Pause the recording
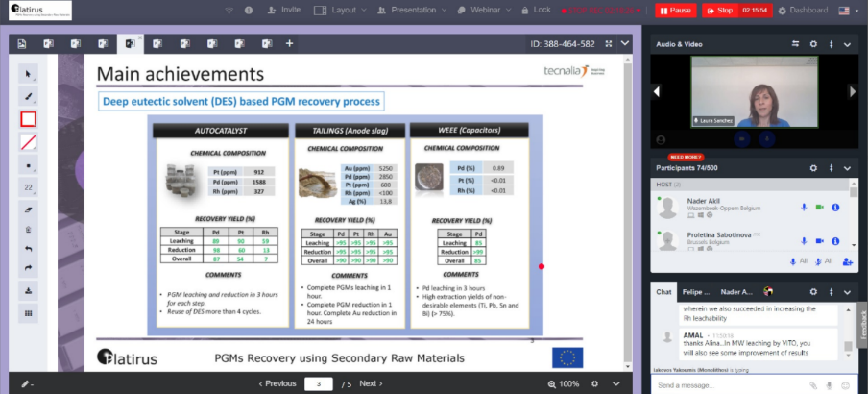This screenshot has width=868, height=394. click(x=675, y=10)
